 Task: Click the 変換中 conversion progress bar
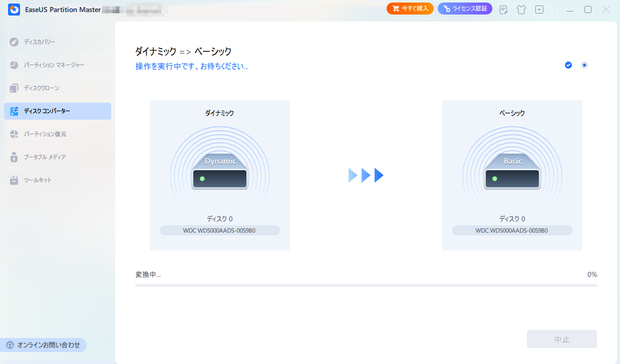click(x=366, y=284)
